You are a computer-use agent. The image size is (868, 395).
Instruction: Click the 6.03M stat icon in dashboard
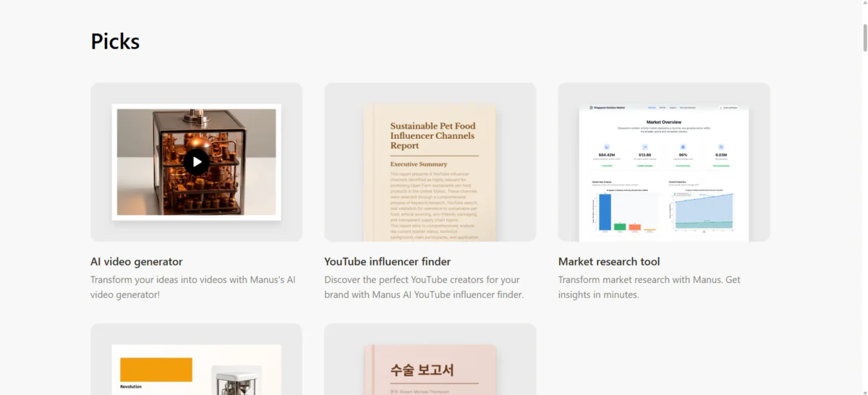[721, 147]
